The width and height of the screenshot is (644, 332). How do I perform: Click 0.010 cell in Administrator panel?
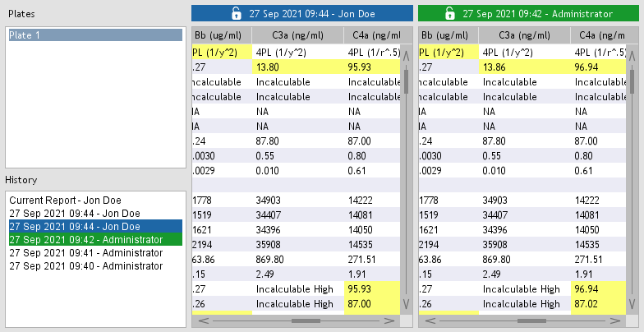point(525,171)
